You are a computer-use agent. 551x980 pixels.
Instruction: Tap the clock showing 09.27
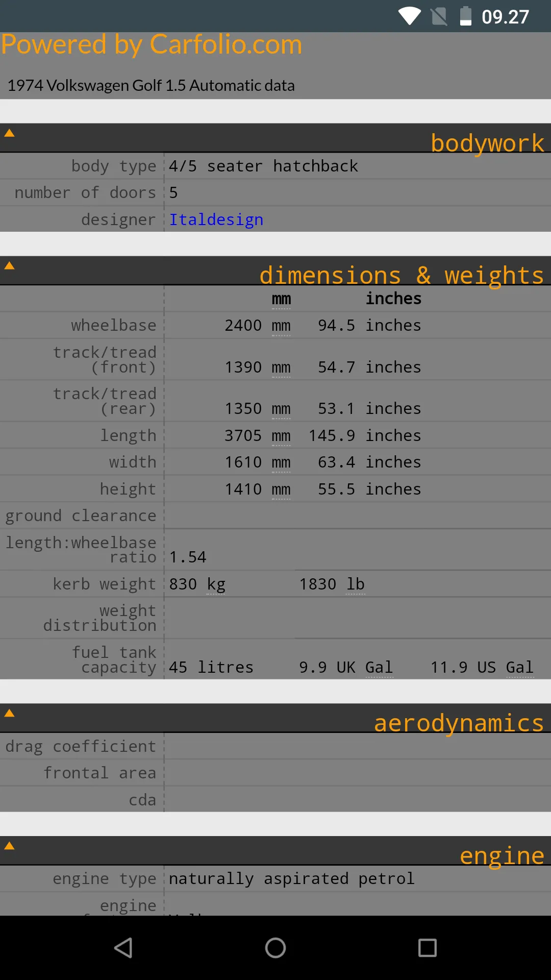click(506, 17)
